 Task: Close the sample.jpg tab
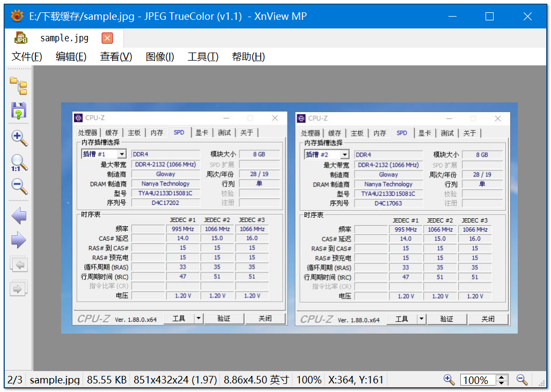pos(107,38)
